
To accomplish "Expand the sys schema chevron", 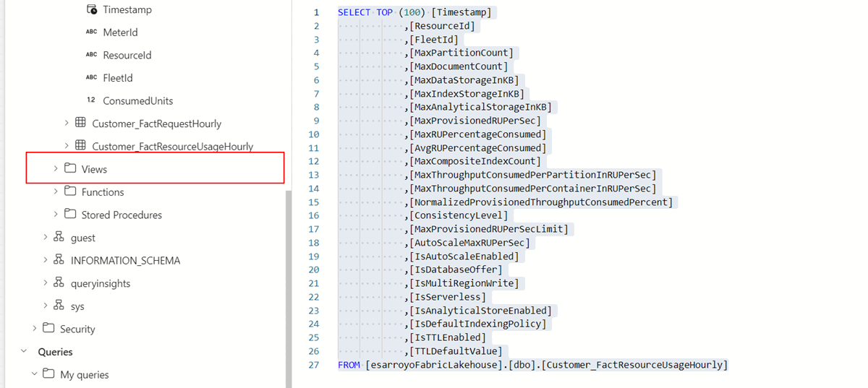I will pos(45,306).
